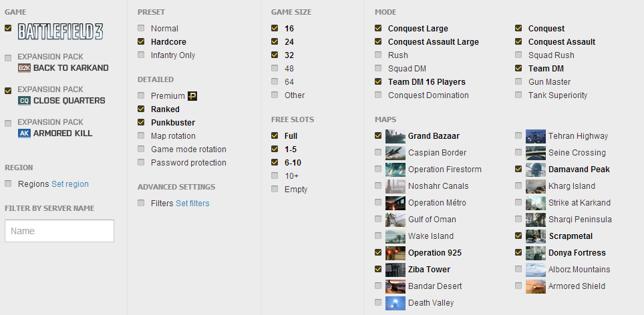Click the Operation Métro map thumbnail
The height and width of the screenshot is (315, 644).
(x=395, y=203)
